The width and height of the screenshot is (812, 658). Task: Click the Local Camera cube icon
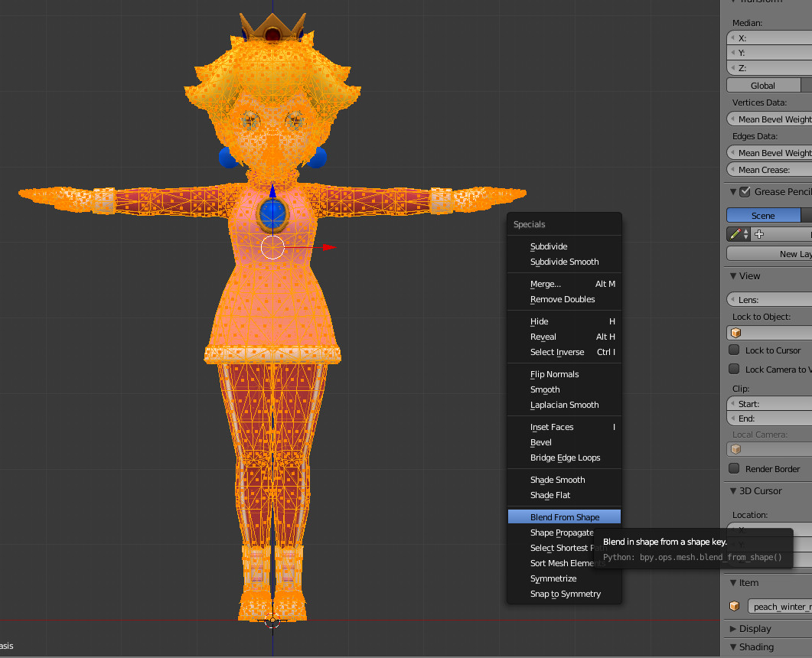click(735, 451)
